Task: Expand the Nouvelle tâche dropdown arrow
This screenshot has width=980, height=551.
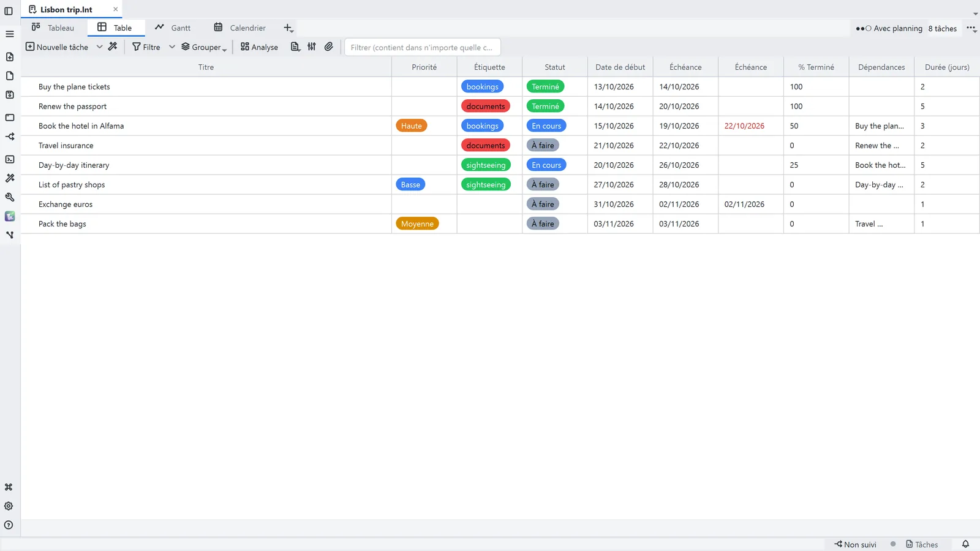Action: (x=99, y=47)
